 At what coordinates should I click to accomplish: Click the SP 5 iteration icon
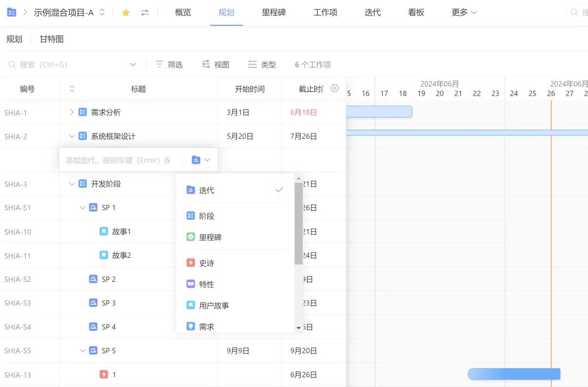coord(94,351)
